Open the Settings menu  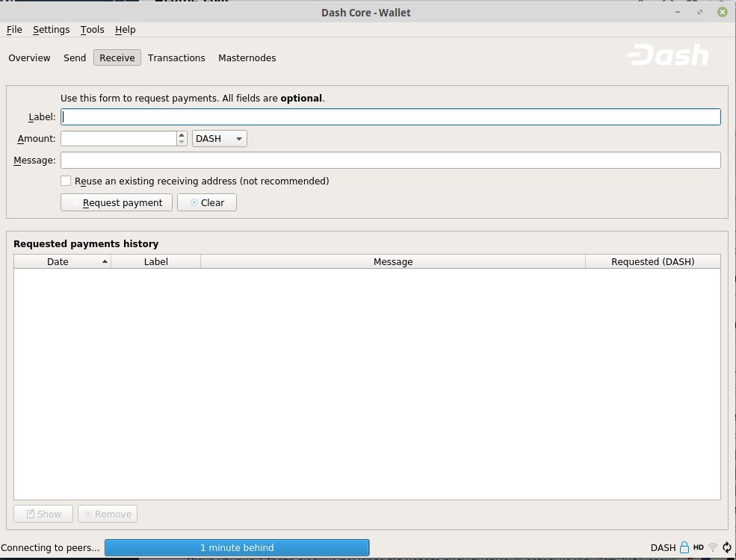[51, 30]
